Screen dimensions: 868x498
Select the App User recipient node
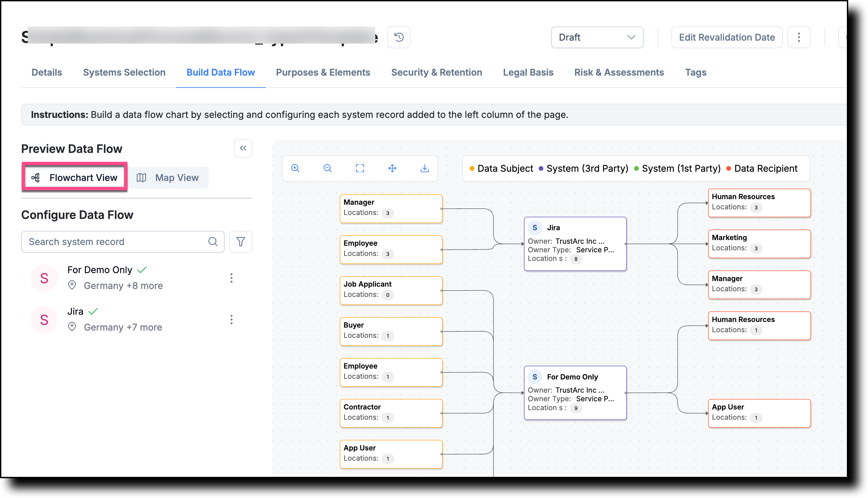click(759, 413)
